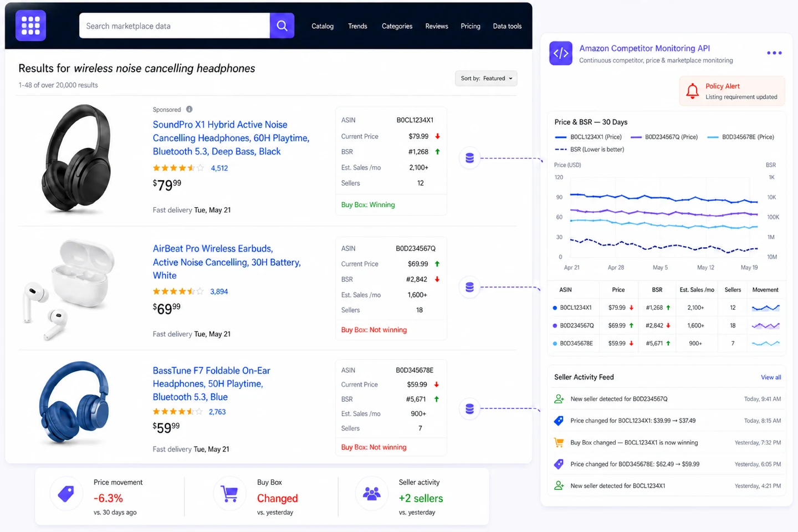This screenshot has height=532, width=798.
Task: Open the 3,894 ratings link
Action: tap(219, 291)
